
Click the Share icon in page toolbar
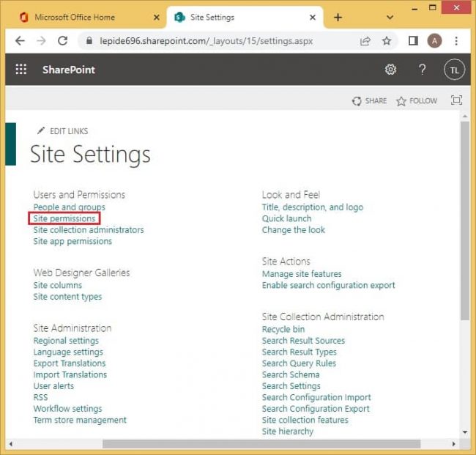coord(357,101)
